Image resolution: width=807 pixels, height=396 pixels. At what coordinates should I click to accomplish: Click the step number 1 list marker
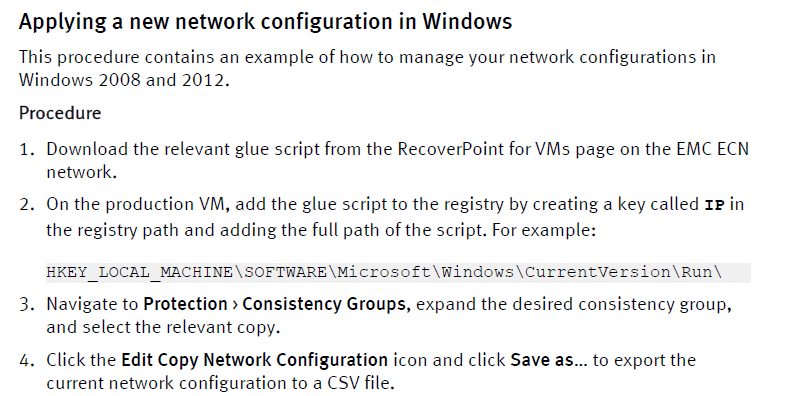(27, 150)
